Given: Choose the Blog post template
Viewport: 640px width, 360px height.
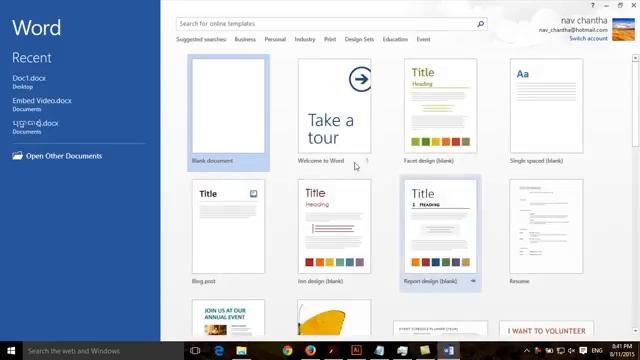Looking at the screenshot, I should pyautogui.click(x=228, y=227).
